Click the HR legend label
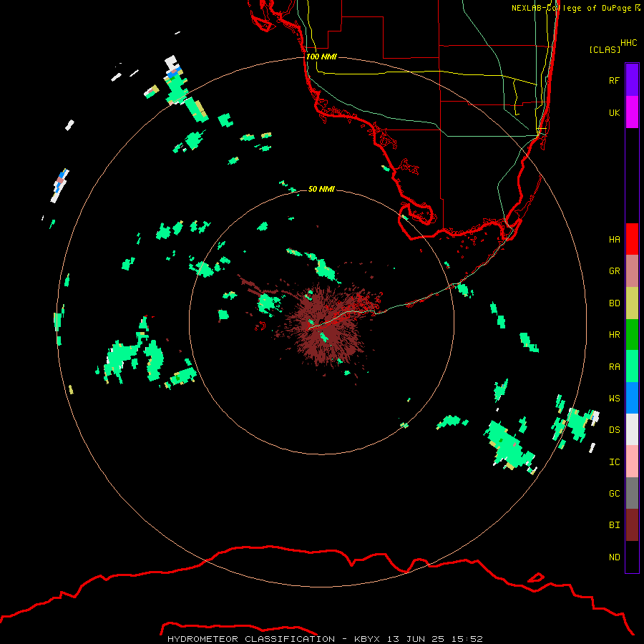 (x=614, y=335)
